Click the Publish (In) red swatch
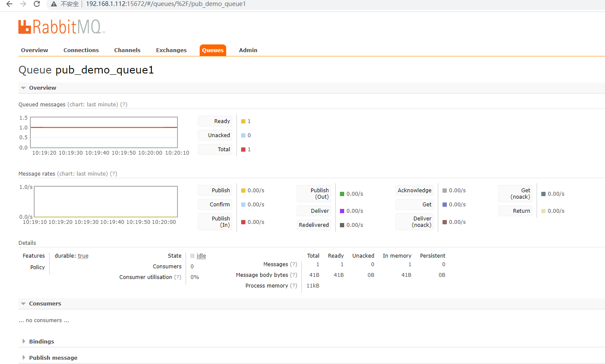 [x=243, y=222]
